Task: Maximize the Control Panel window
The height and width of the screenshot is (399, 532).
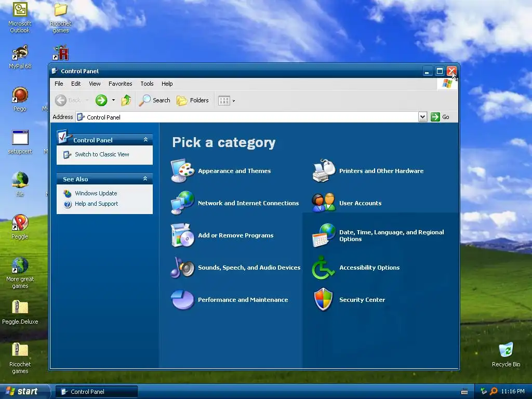Action: (440, 71)
